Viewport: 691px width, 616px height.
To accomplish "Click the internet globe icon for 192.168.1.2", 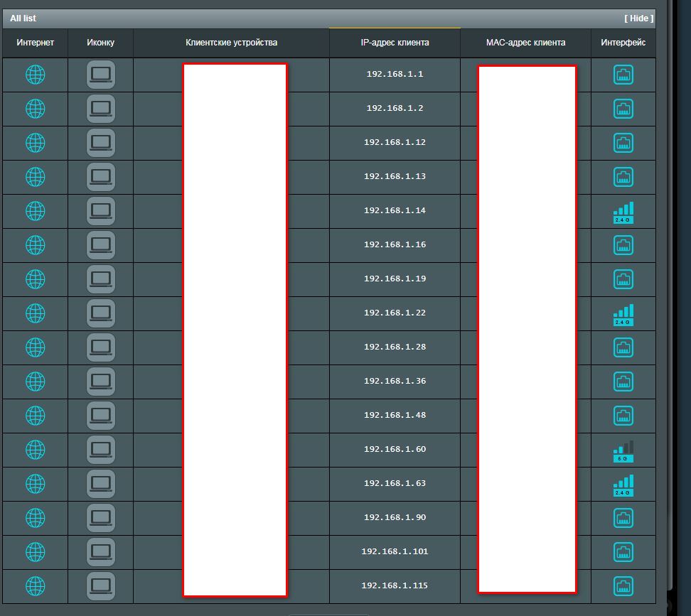I will tap(35, 109).
